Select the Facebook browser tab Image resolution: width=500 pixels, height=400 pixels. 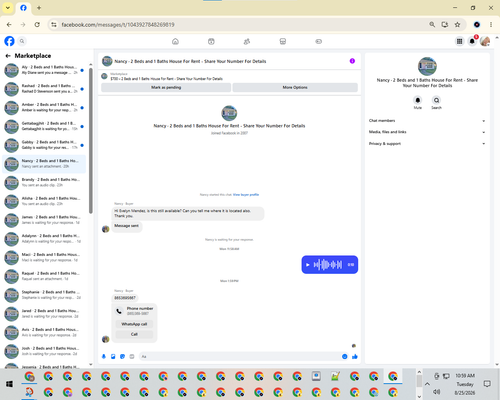click(x=23, y=8)
